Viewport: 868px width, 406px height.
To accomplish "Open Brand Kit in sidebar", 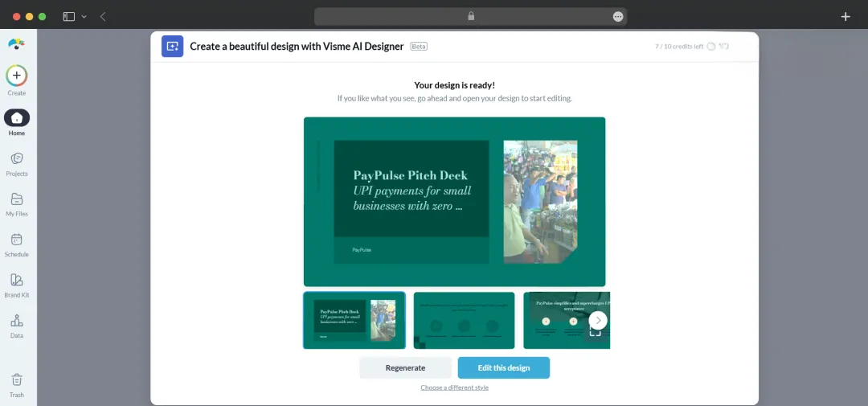I will point(17,285).
